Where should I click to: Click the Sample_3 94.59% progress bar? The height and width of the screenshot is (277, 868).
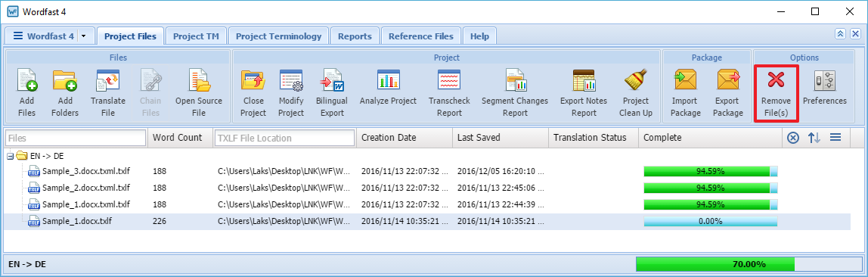click(711, 171)
